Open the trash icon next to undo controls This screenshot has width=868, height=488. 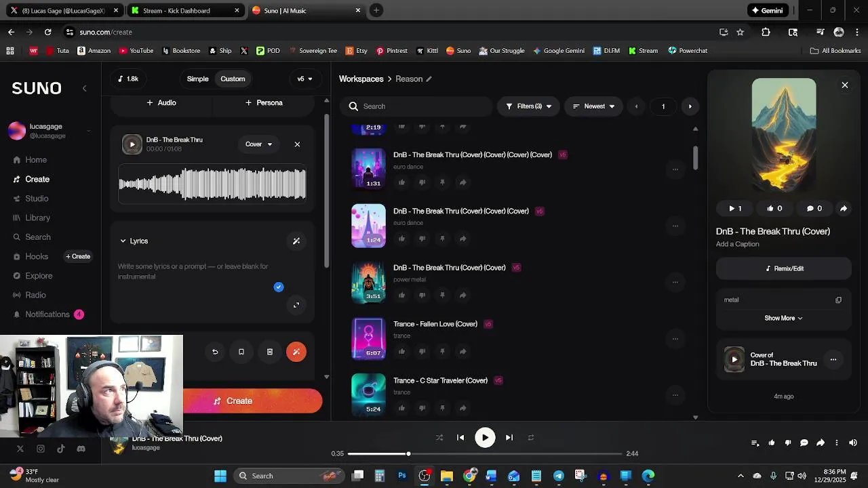(270, 352)
